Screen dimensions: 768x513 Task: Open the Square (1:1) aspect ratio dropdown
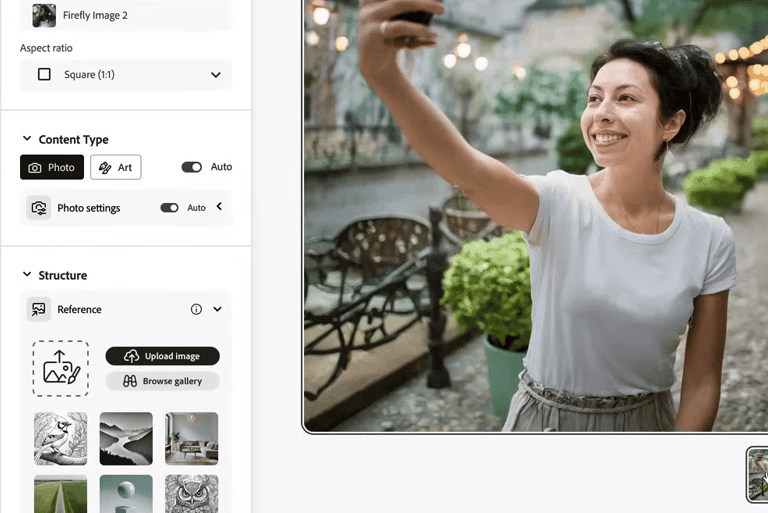[126, 74]
